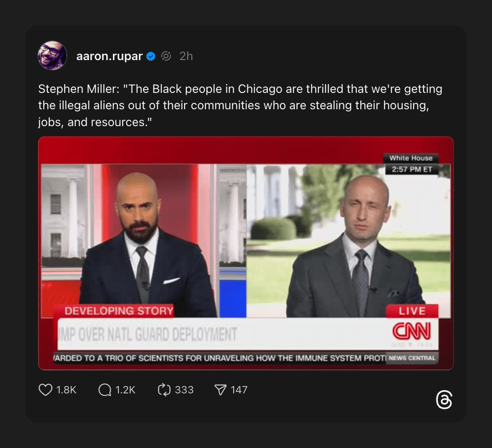Repost using the circular arrows icon
Image resolution: width=492 pixels, height=448 pixels.
pos(164,390)
